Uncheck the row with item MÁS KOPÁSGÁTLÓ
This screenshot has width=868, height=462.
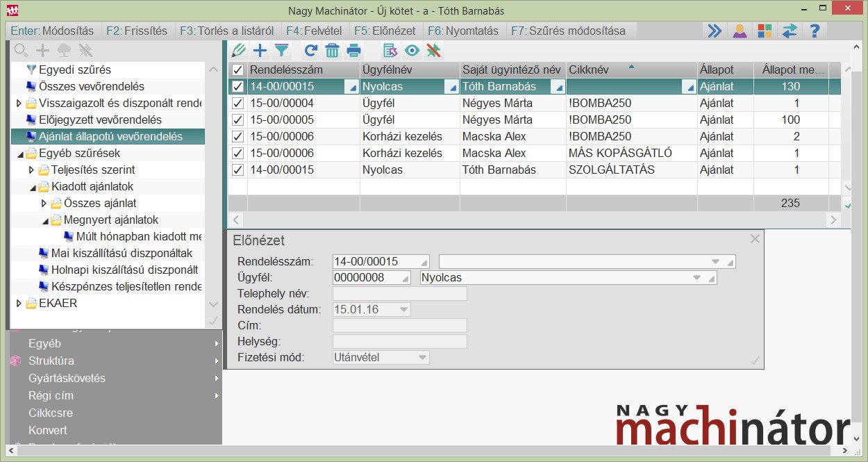point(237,154)
